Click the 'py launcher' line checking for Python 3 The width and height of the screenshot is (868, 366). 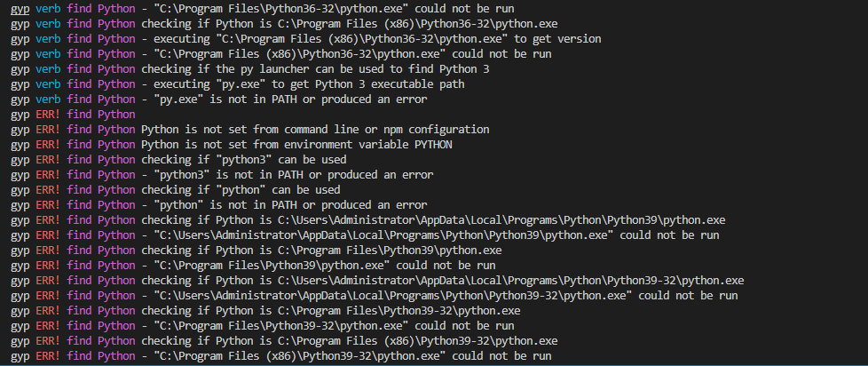[x=249, y=69]
